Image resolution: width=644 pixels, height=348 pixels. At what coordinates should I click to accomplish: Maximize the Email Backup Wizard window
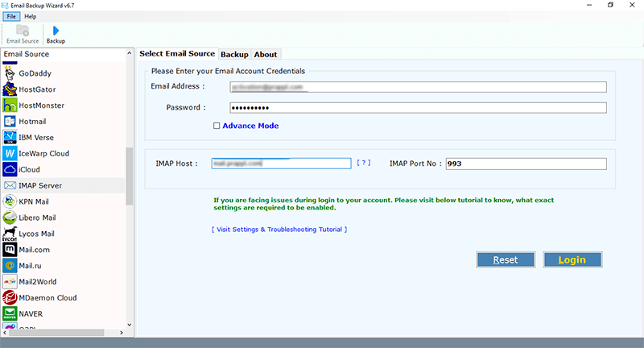610,5
